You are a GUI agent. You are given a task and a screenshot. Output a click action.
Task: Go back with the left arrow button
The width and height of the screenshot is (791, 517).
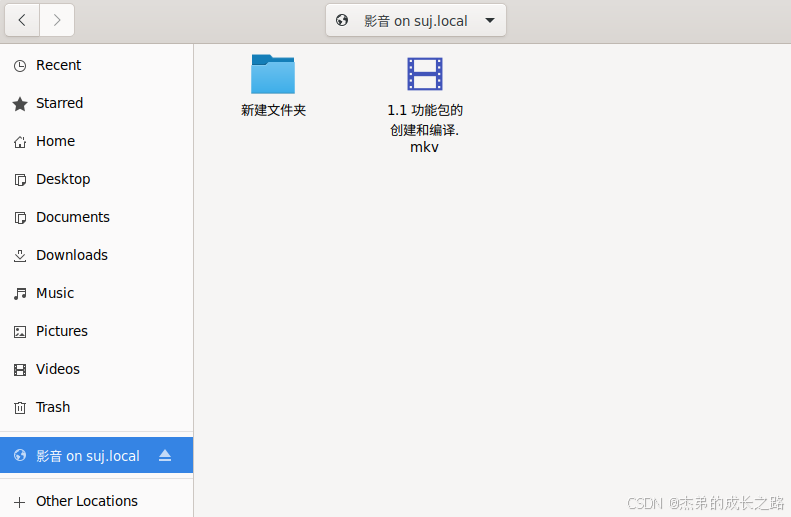pyautogui.click(x=22, y=20)
